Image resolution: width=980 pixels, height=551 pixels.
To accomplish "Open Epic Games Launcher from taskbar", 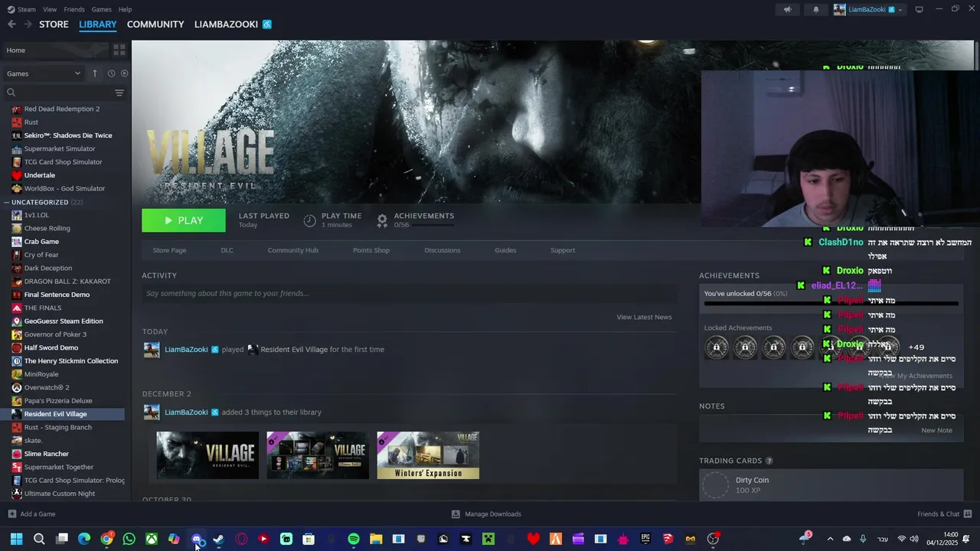I will click(645, 539).
